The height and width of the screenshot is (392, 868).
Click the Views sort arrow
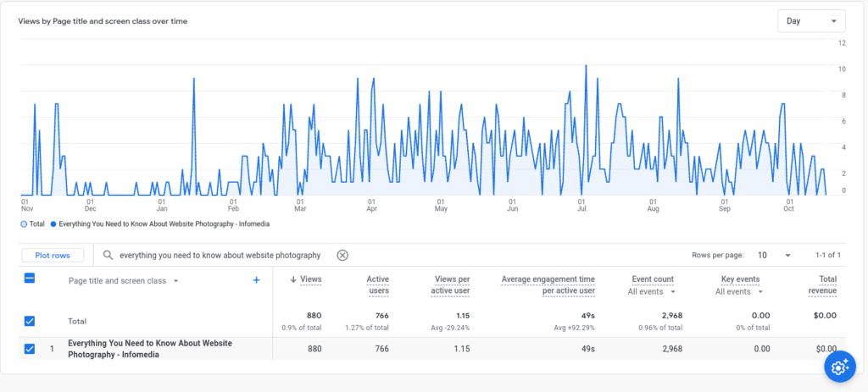coord(293,279)
